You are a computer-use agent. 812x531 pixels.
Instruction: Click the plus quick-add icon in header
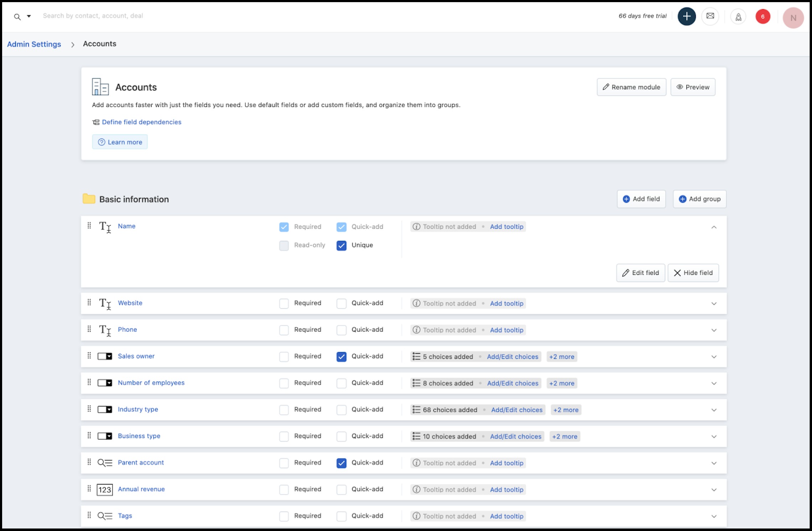(x=686, y=16)
